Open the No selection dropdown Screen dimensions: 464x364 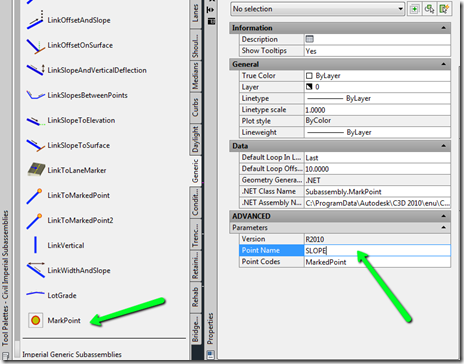[x=317, y=9]
